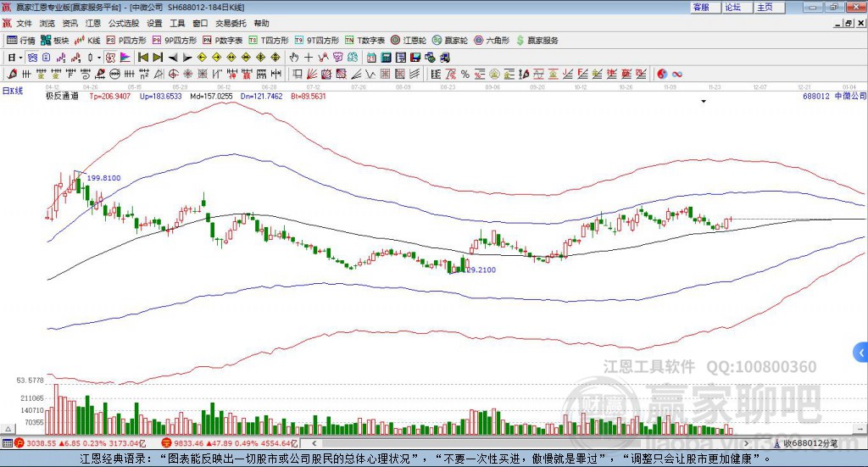
Task: Click the blue infinity symbol icon
Action: 677,74
